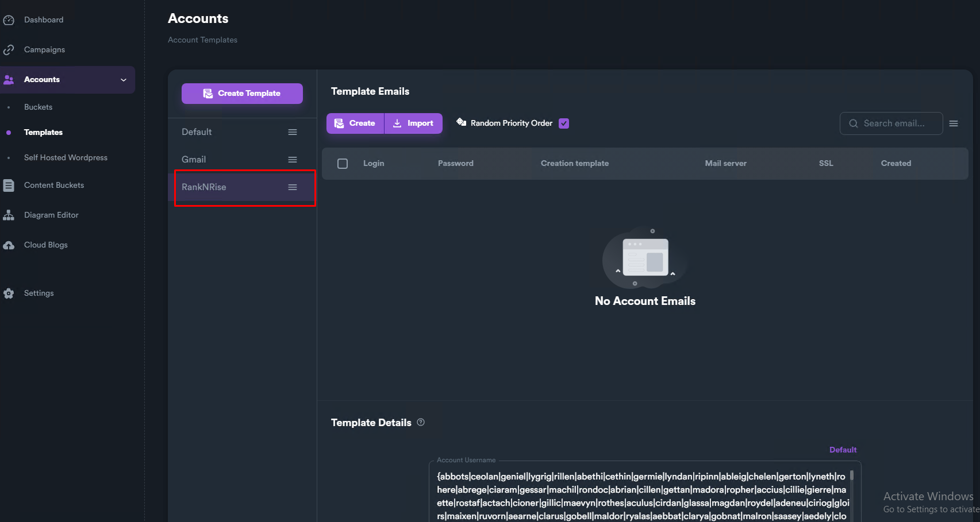Import emails using the Import button
Screen dimensions: 980x522
pyautogui.click(x=413, y=123)
